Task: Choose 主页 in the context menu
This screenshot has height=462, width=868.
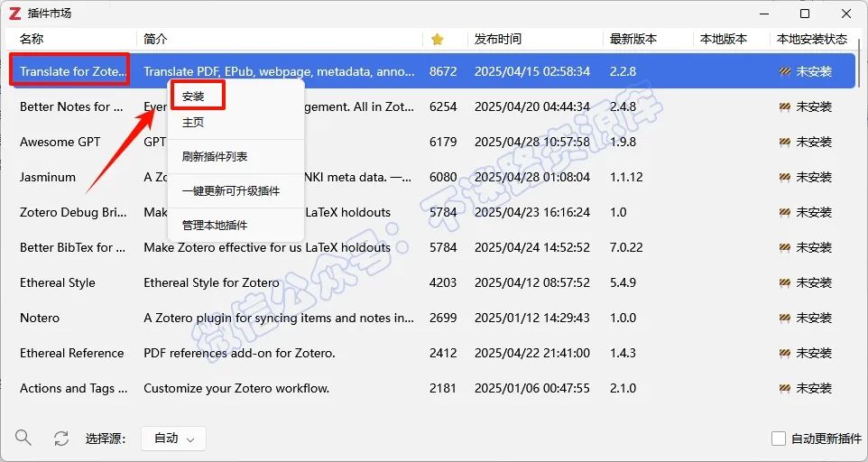Action: tap(193, 123)
